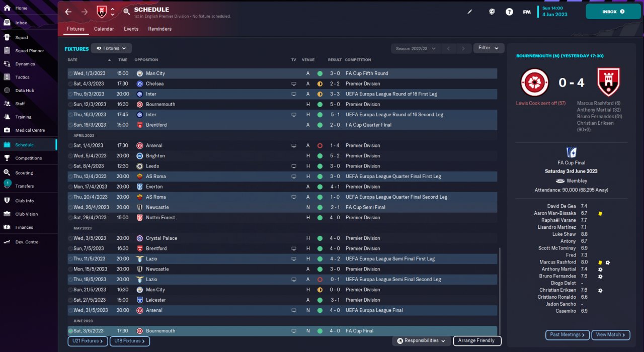The height and width of the screenshot is (352, 644).
Task: Click the View Match button
Action: (x=611, y=335)
